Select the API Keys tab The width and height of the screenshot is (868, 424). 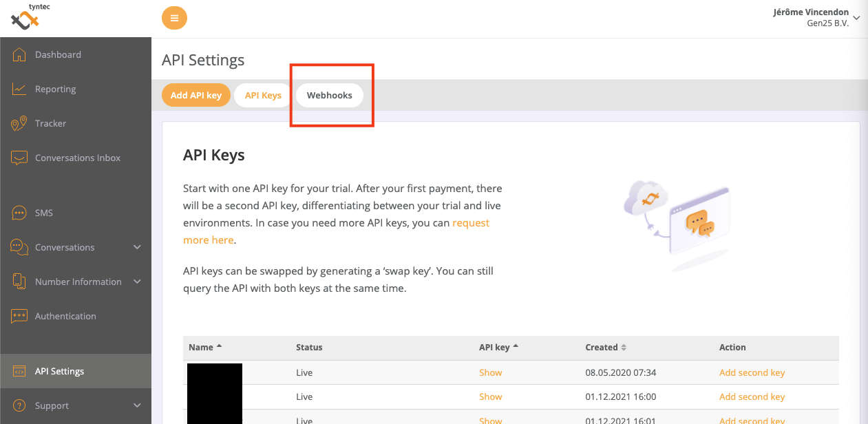[263, 95]
